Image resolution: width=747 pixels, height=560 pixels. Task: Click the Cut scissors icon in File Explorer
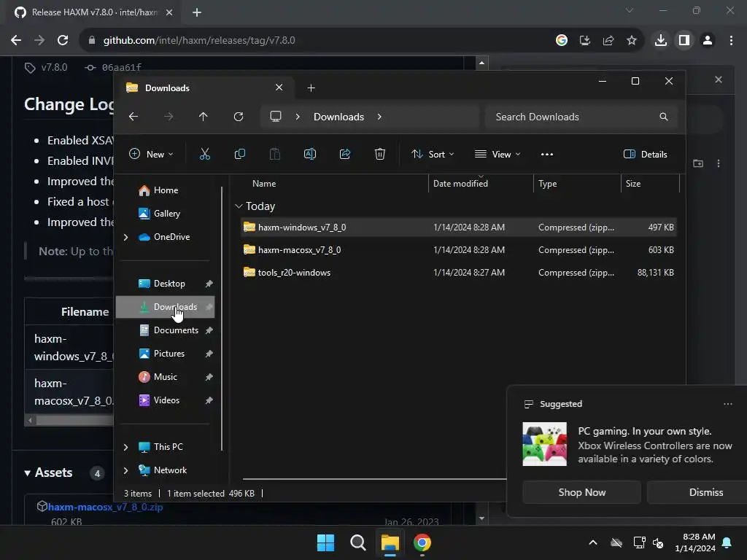tap(204, 154)
